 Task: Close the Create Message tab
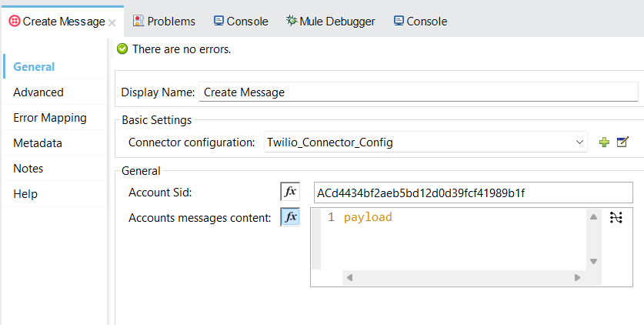point(112,22)
